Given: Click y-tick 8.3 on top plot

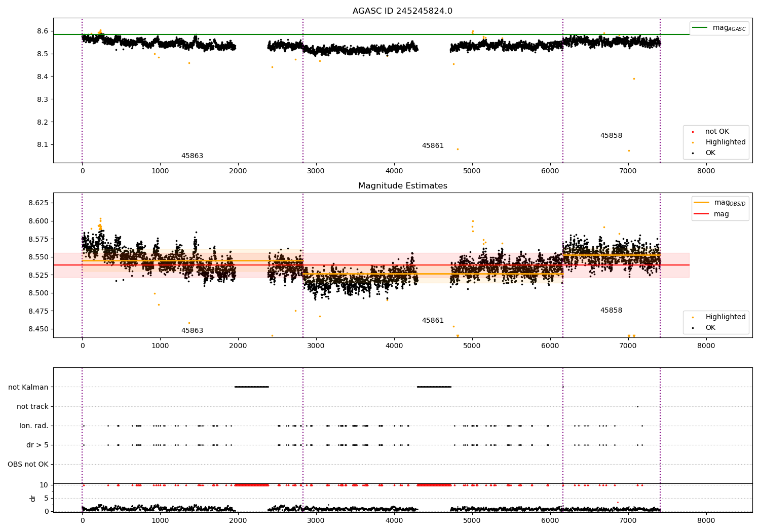Looking at the screenshot, I should pyautogui.click(x=43, y=100).
